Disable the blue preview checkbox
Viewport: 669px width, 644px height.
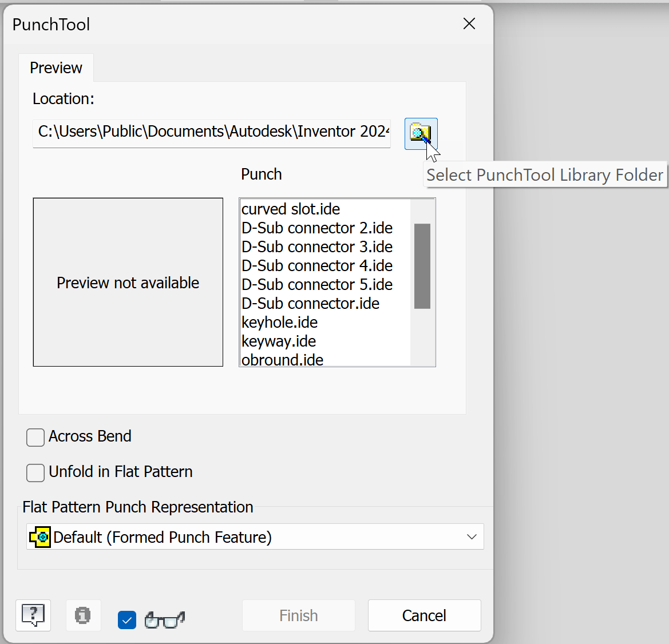(x=127, y=619)
